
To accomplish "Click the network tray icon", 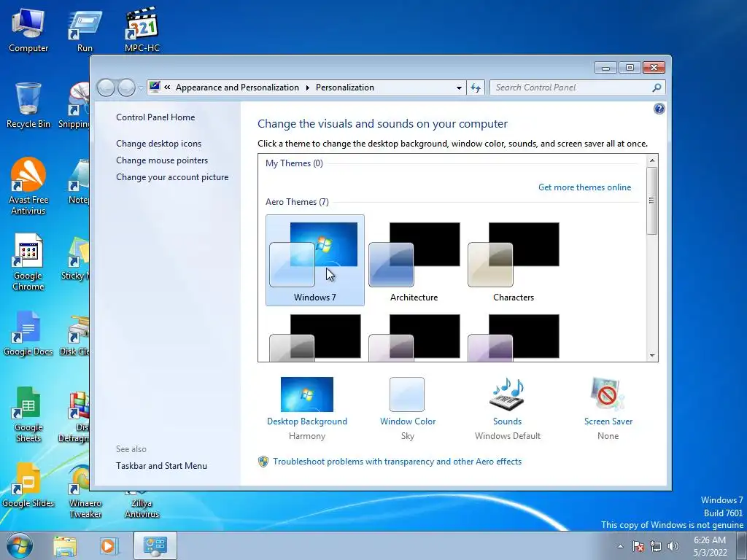I will tap(656, 546).
